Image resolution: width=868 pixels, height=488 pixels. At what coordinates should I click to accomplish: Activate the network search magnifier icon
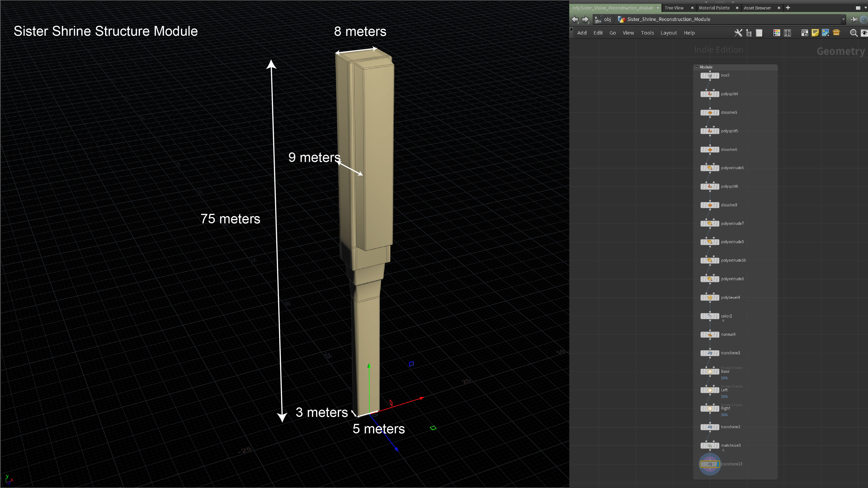853,33
